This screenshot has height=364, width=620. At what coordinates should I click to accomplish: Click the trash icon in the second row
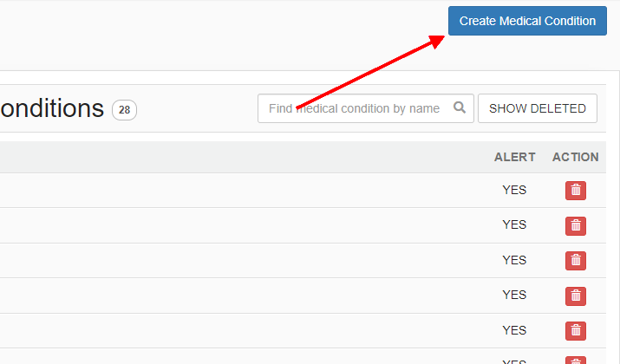[575, 225]
